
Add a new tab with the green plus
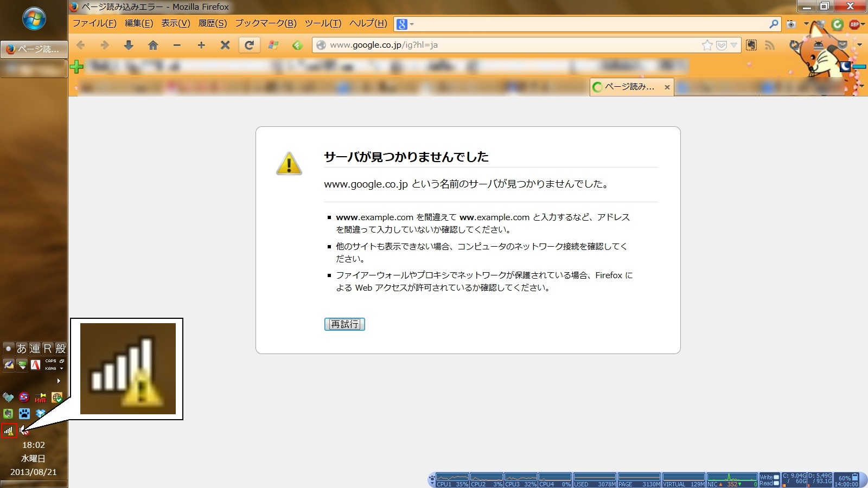click(76, 67)
